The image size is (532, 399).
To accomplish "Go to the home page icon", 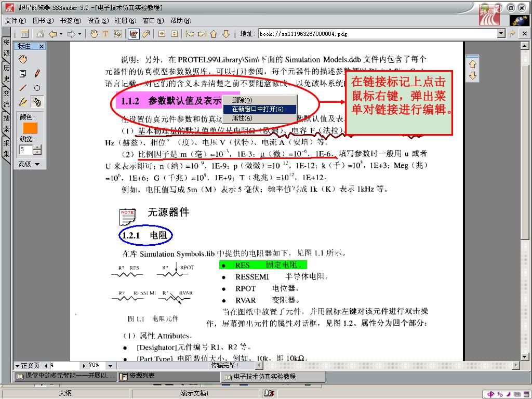I will (x=40, y=34).
